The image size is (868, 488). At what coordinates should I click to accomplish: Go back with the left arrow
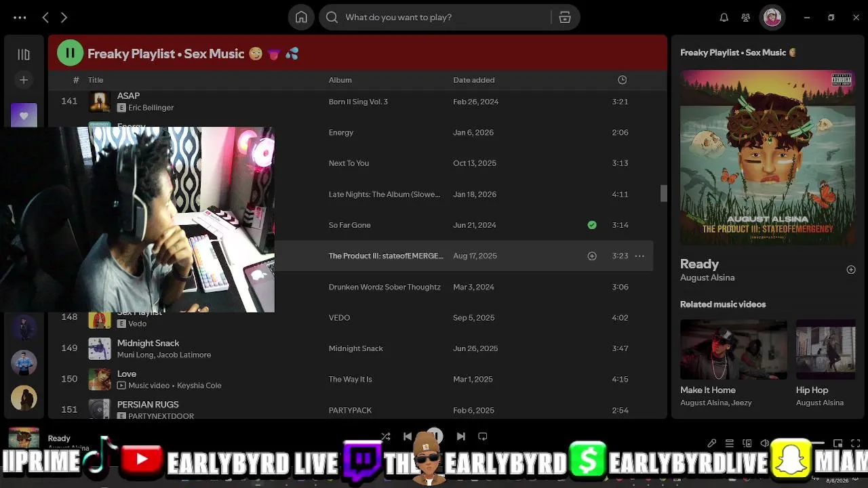45,18
